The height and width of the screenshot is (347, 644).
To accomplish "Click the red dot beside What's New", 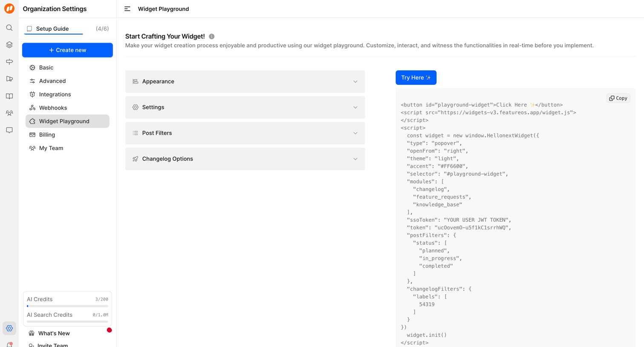I will (x=109, y=330).
